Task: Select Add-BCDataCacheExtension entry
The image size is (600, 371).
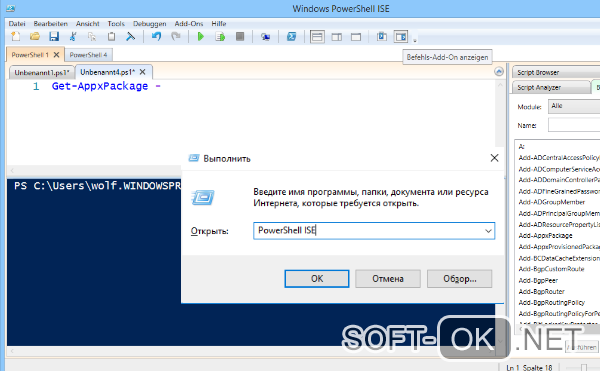Action: (x=559, y=258)
